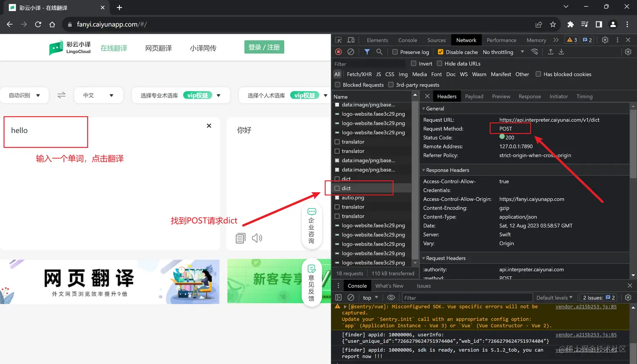This screenshot has height=364, width=637.
Task: Enable Blocked Requests checkbox
Action: 337,85
